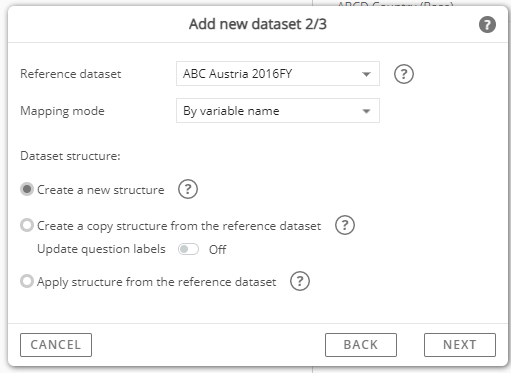Select Apply structure from the reference dataset
Viewport: 511px width, 373px height.
pyautogui.click(x=27, y=281)
